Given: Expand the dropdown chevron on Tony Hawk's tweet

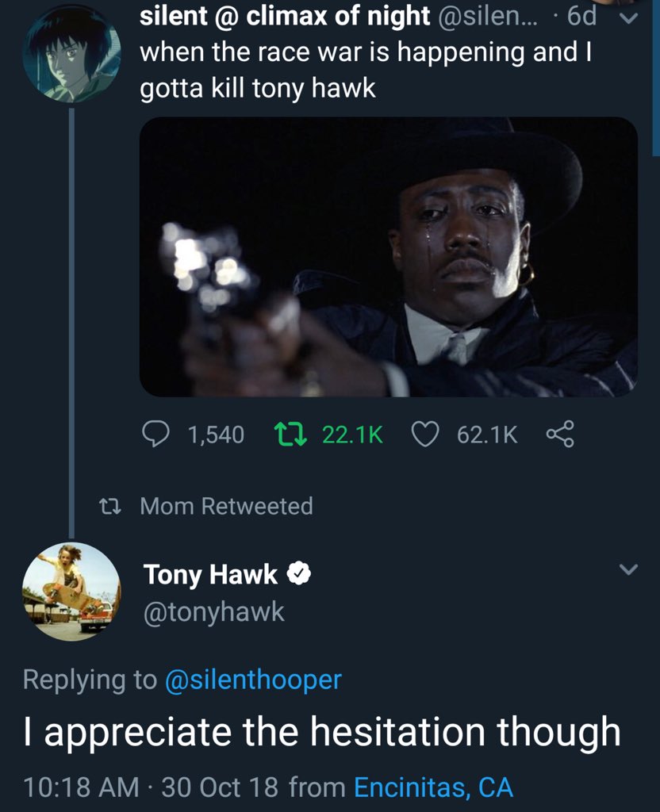Looking at the screenshot, I should click(627, 569).
